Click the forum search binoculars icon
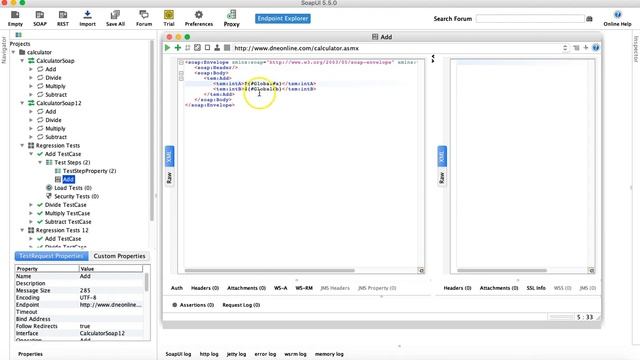Image resolution: width=640 pixels, height=360 pixels. [x=589, y=19]
